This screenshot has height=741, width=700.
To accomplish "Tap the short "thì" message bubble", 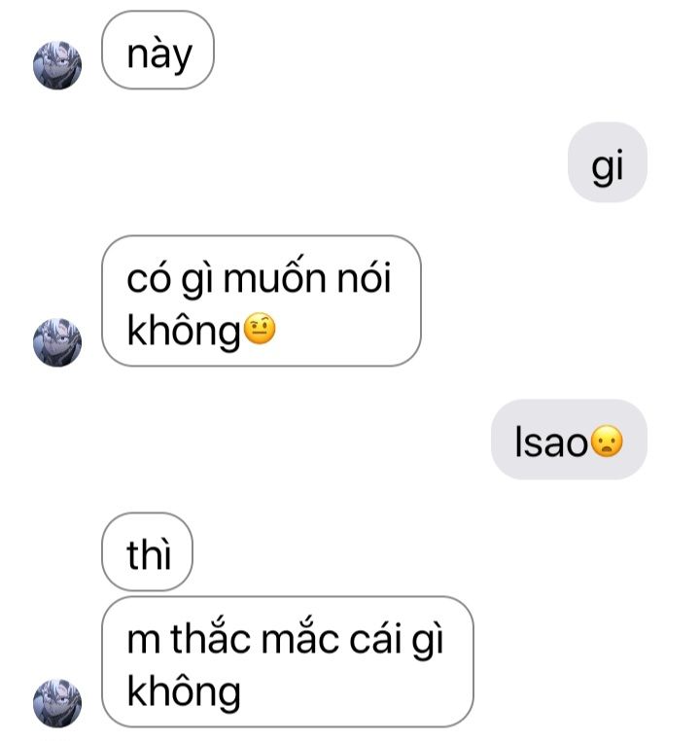I will coord(148,552).
